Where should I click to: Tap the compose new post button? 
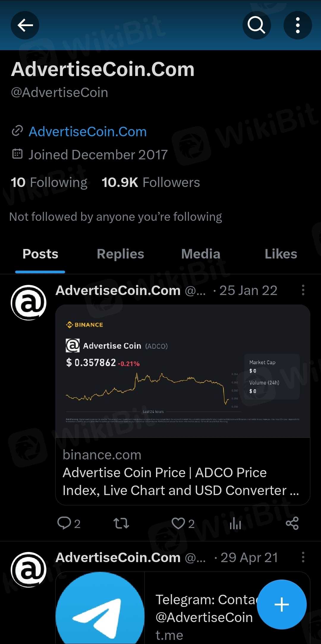(x=281, y=605)
